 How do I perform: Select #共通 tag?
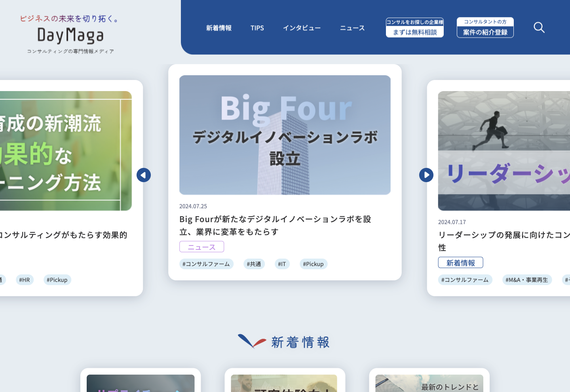click(254, 264)
